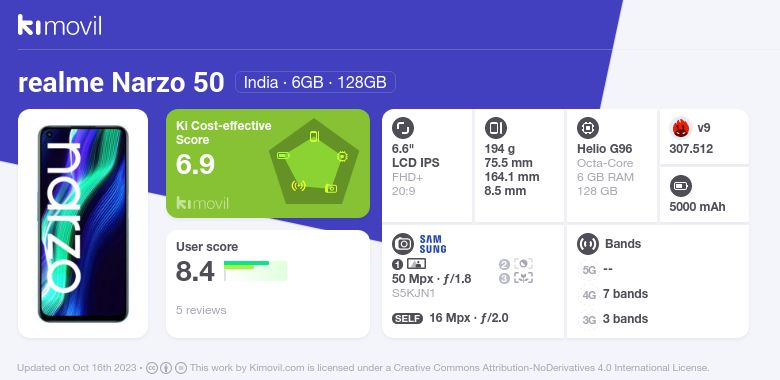780x380 pixels.
Task: Click the Creative Commons license icon
Action: click(x=152, y=368)
